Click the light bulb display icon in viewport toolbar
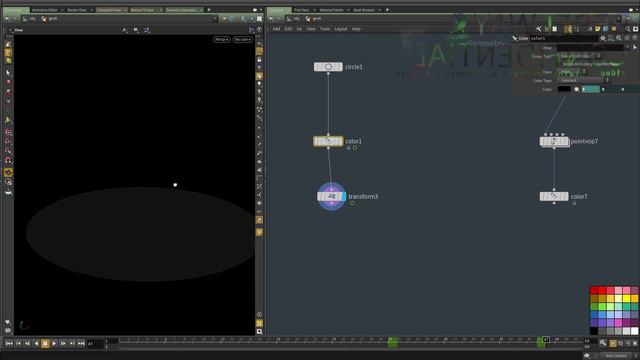640x360 pixels. tap(259, 84)
